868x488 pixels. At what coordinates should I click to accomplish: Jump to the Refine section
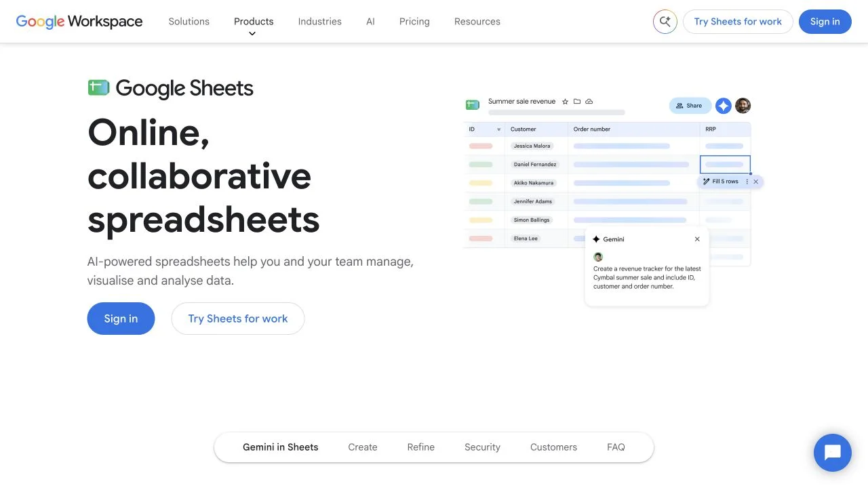[421, 447]
